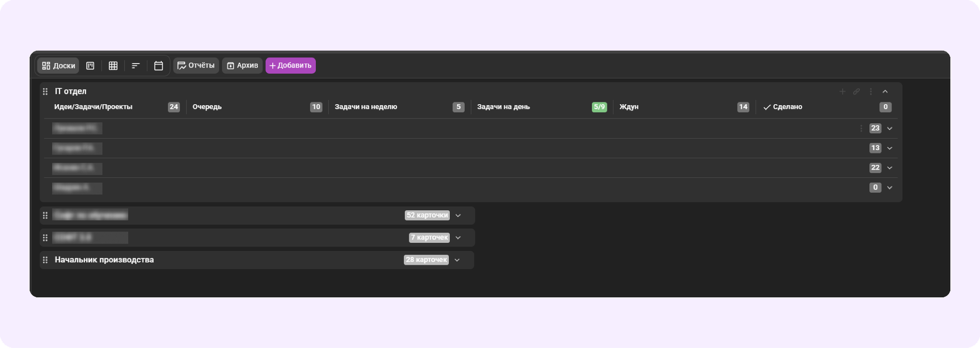The width and height of the screenshot is (980, 348).
Task: Open the calendar view icon
Action: [158, 66]
